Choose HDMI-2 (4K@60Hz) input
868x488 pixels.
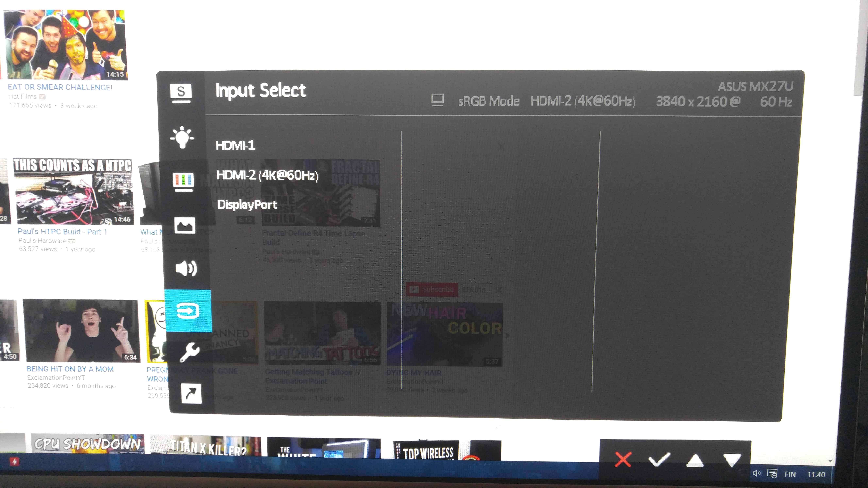tap(267, 175)
